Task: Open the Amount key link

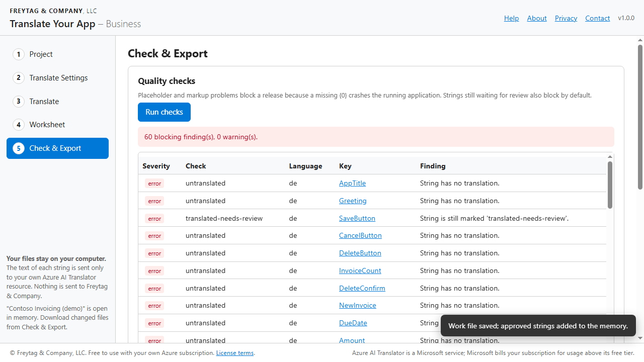Action: point(352,340)
